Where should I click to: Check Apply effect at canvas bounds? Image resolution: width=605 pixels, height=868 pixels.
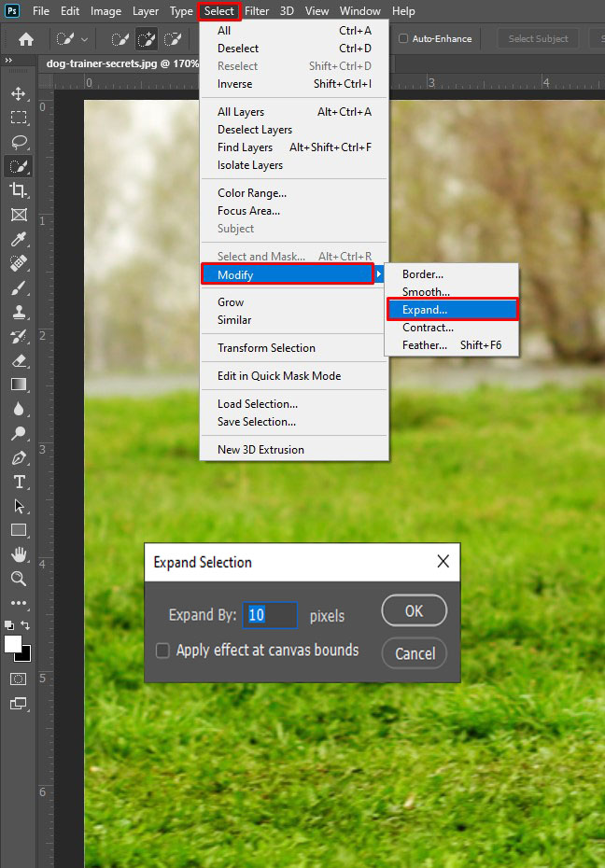tap(162, 651)
